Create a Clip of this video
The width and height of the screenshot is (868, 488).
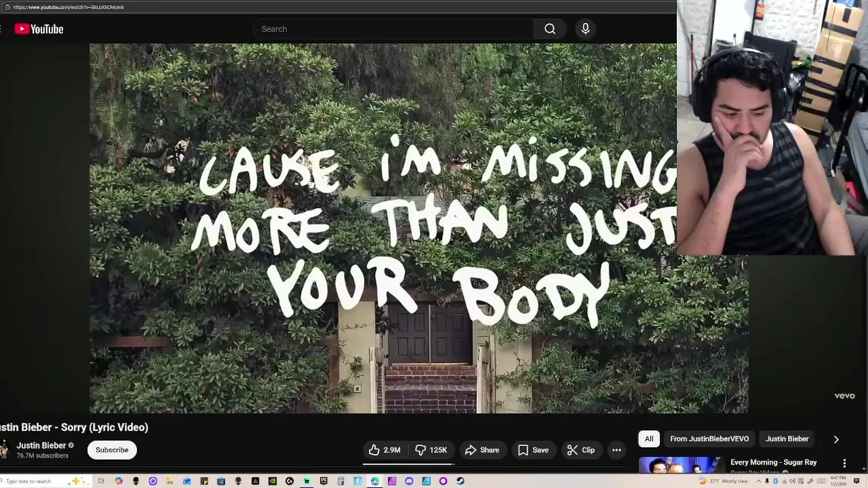click(580, 450)
